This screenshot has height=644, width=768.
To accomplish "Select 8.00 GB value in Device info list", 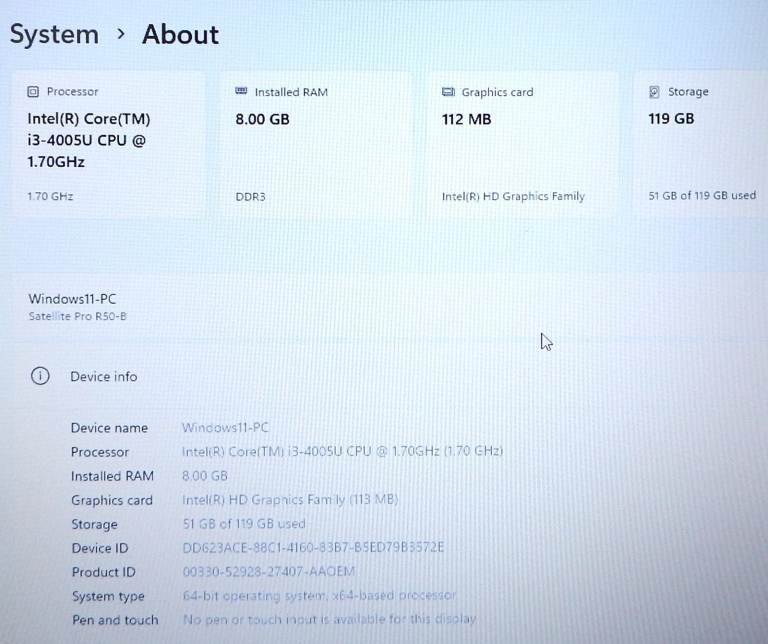I will 205,476.
